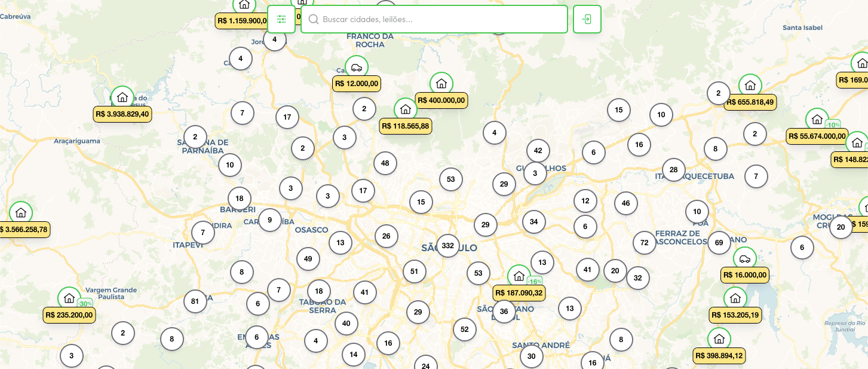Open the house pin priced R$ 3.938.829,40
This screenshot has height=369, width=868.
122,96
